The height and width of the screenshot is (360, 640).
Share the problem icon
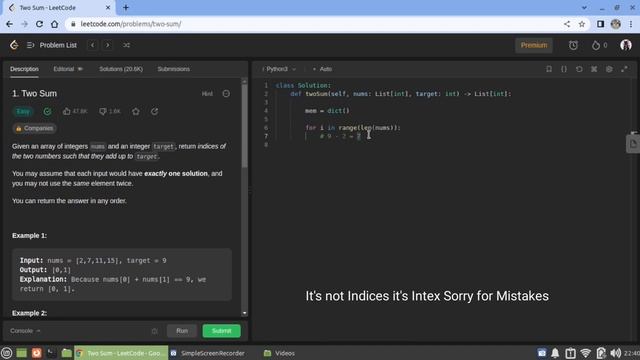pos(154,111)
